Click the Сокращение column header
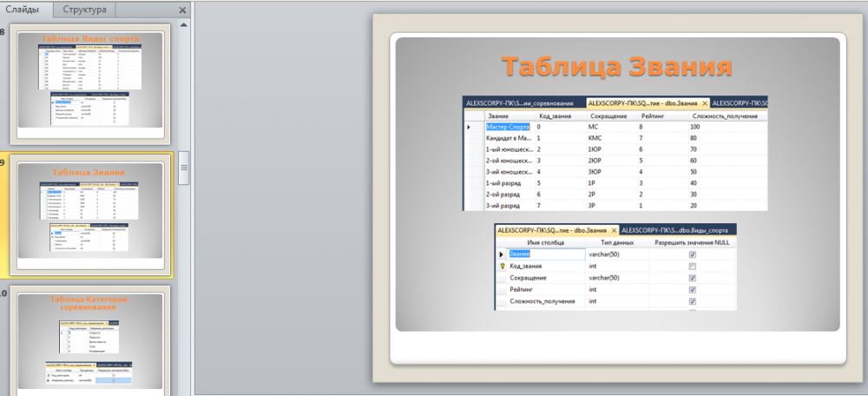Screen dimensions: 868x396 611,115
